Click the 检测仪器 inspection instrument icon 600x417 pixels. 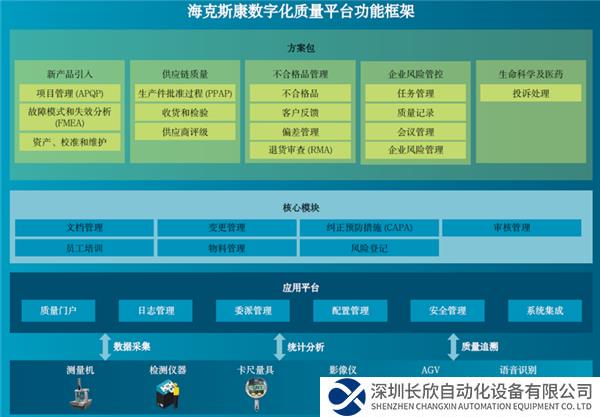point(165,398)
